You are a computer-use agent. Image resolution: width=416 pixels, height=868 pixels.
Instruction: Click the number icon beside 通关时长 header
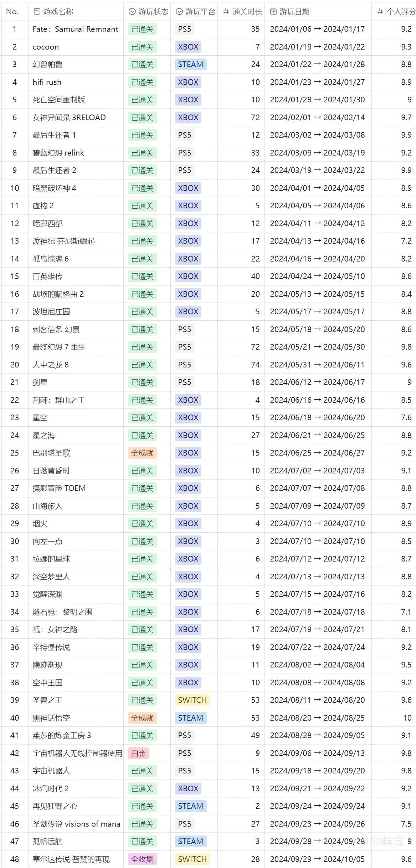pos(226,12)
